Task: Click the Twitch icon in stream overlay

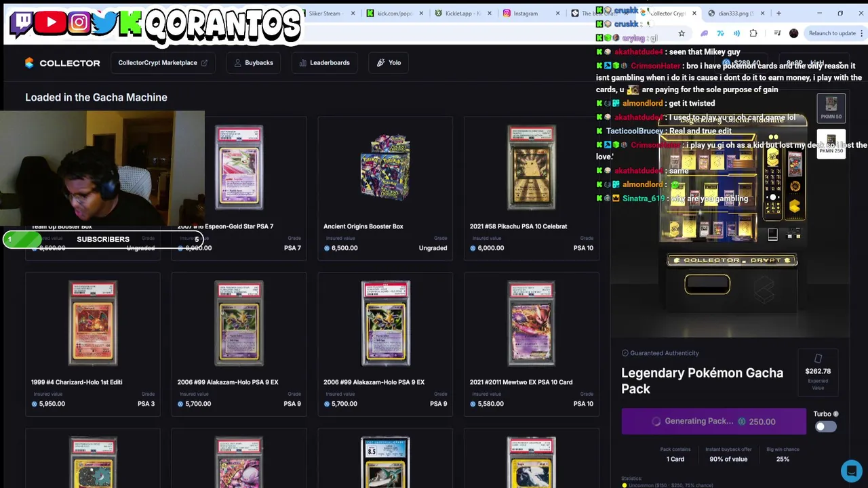Action: 22,22
